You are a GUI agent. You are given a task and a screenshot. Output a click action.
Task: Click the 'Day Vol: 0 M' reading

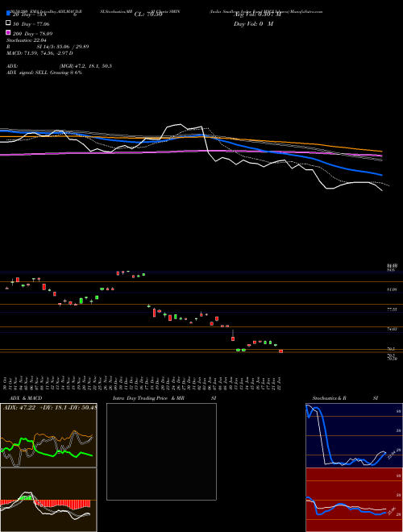(x=253, y=24)
